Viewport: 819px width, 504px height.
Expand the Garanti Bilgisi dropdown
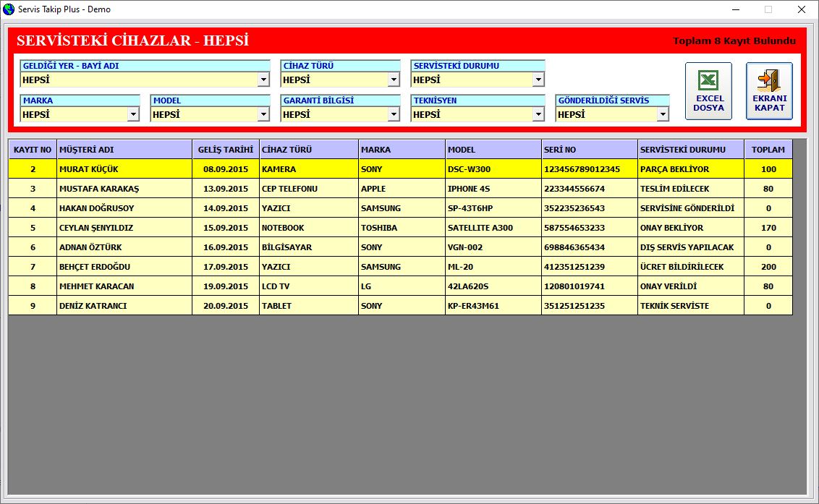[394, 114]
